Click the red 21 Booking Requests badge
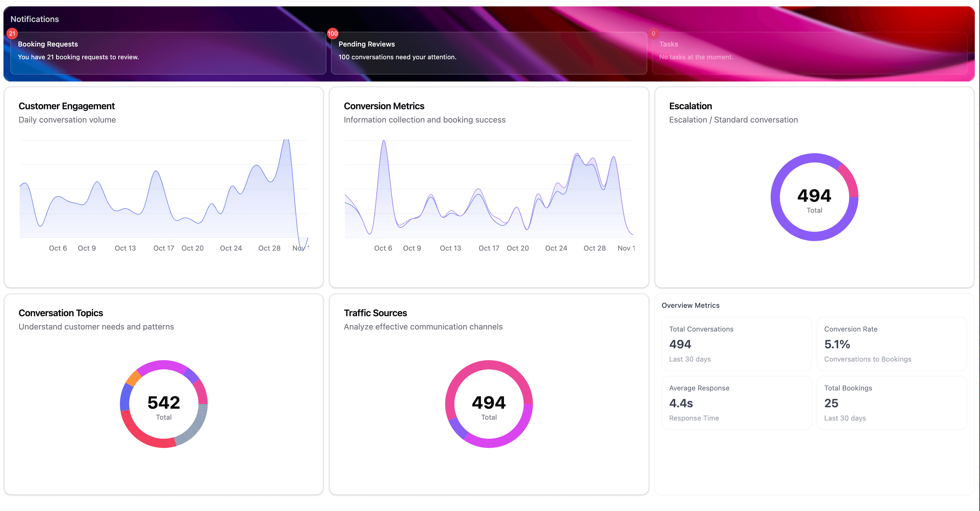The height and width of the screenshot is (511, 980). 12,34
